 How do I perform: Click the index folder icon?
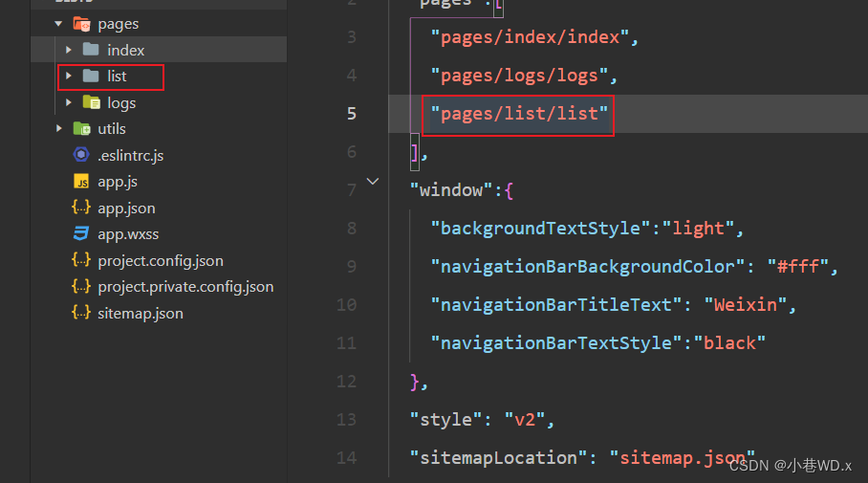(x=91, y=50)
